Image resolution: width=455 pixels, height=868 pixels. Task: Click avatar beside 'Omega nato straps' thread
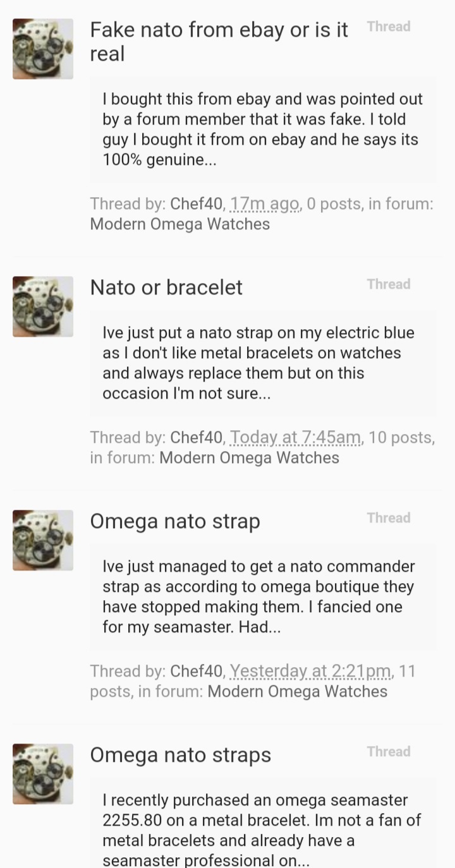pos(43,774)
